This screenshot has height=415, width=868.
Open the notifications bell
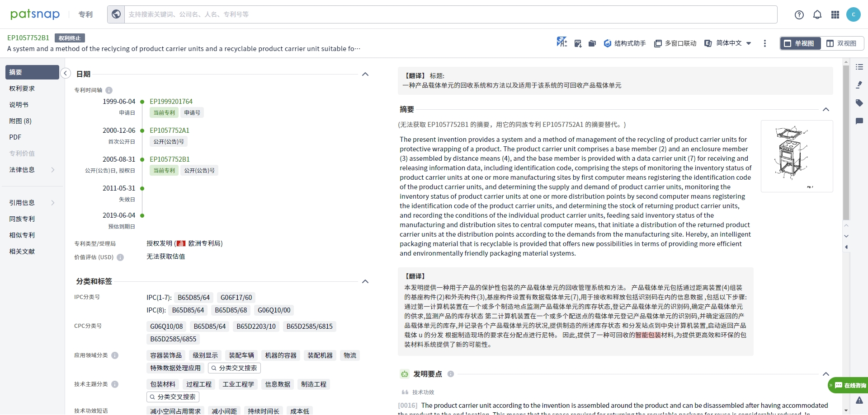[817, 15]
